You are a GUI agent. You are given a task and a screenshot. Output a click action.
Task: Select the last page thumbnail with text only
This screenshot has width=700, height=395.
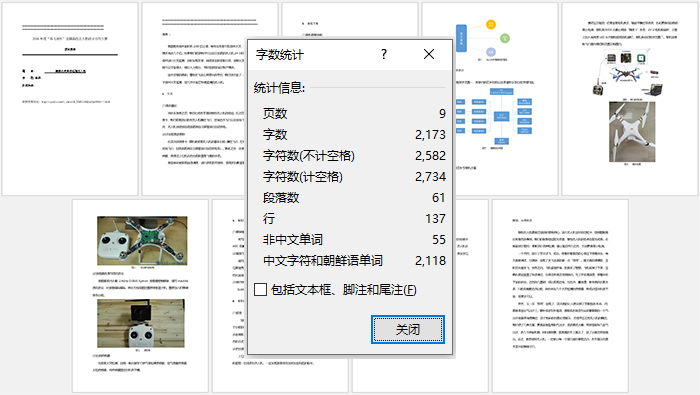pos(560,296)
